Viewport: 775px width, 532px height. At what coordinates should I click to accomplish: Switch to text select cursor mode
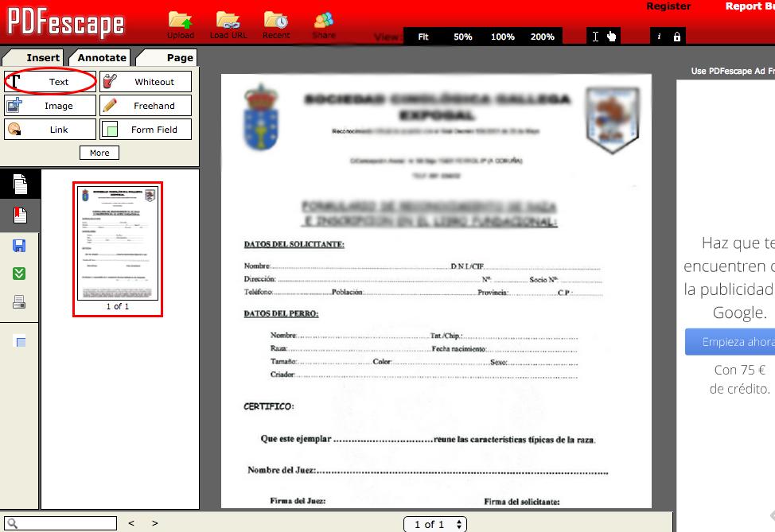[595, 37]
